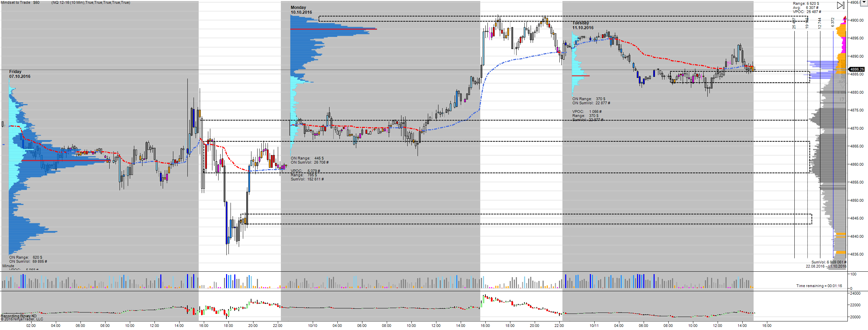
Task: Click the 20000 label on the lower indicator axis
Action: point(855,317)
